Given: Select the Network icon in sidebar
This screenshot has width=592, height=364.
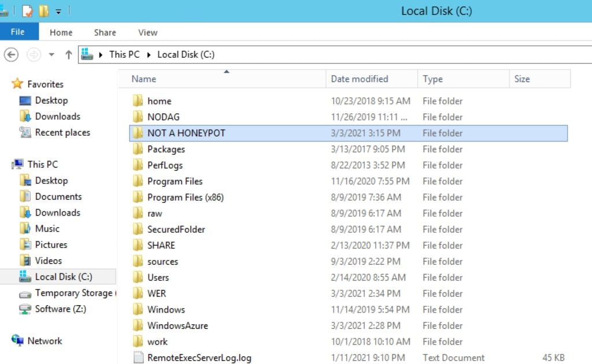Looking at the screenshot, I should (x=18, y=341).
